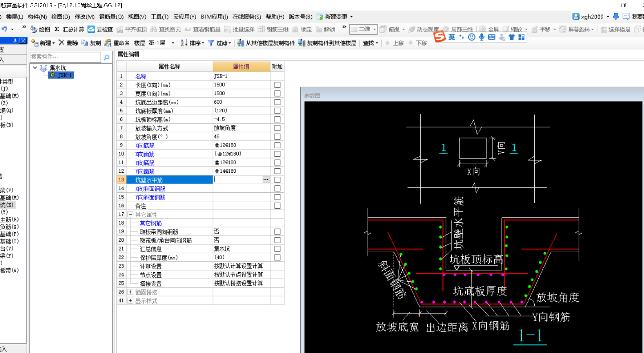Check 附加 box for 长度(X向)

[278, 85]
